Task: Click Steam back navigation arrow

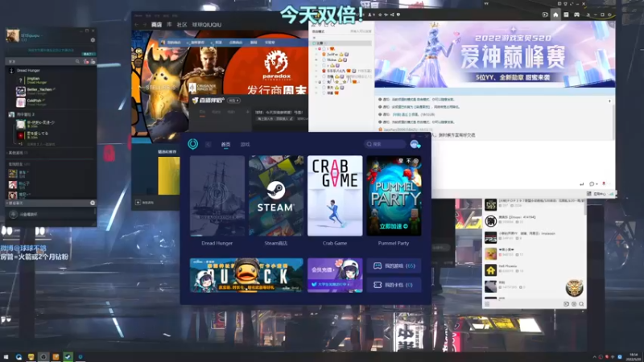Action: click(x=137, y=25)
